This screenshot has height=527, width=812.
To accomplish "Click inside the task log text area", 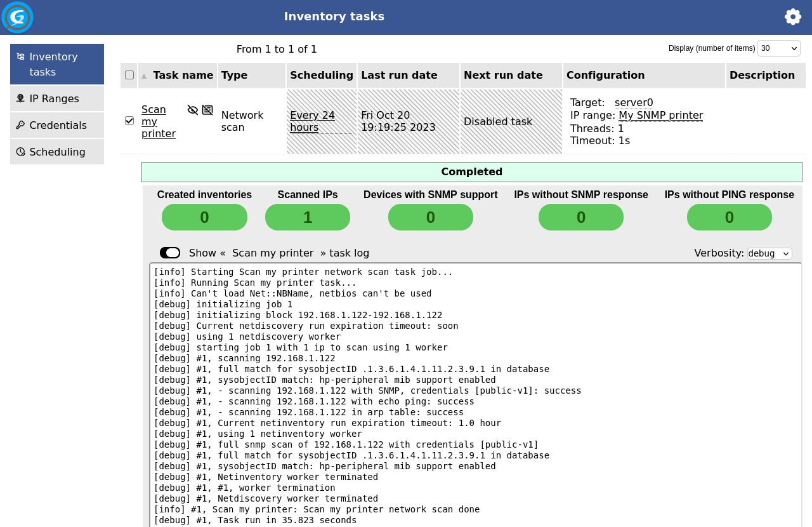I will [x=475, y=395].
